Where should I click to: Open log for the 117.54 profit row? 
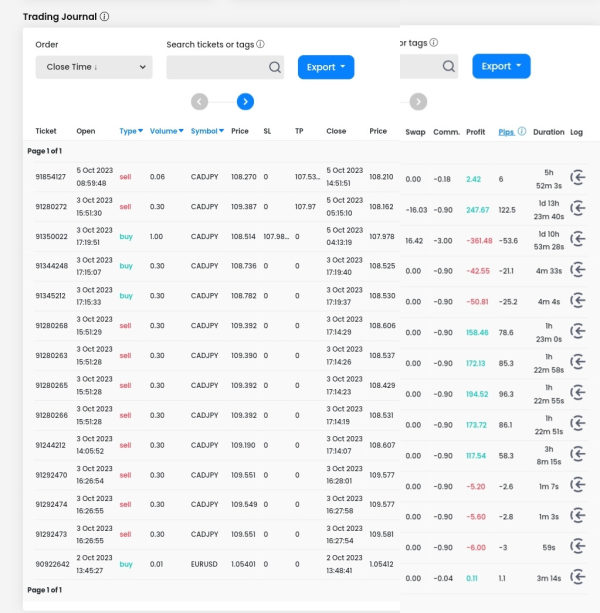coord(578,454)
